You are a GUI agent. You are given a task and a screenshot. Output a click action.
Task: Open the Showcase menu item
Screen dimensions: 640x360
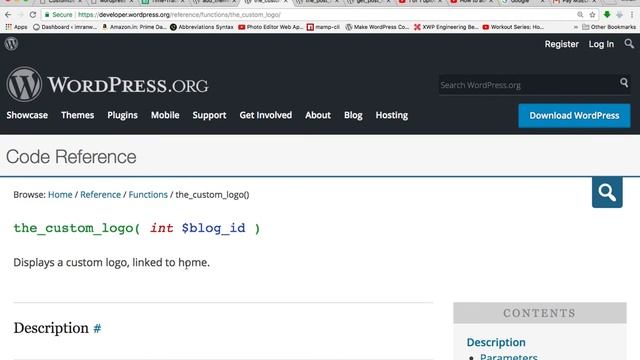[27, 116]
